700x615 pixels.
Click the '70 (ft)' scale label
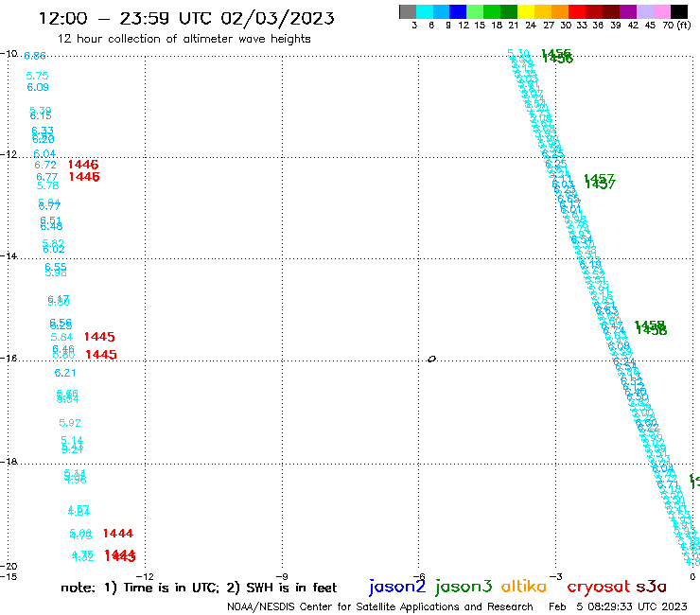pos(676,25)
